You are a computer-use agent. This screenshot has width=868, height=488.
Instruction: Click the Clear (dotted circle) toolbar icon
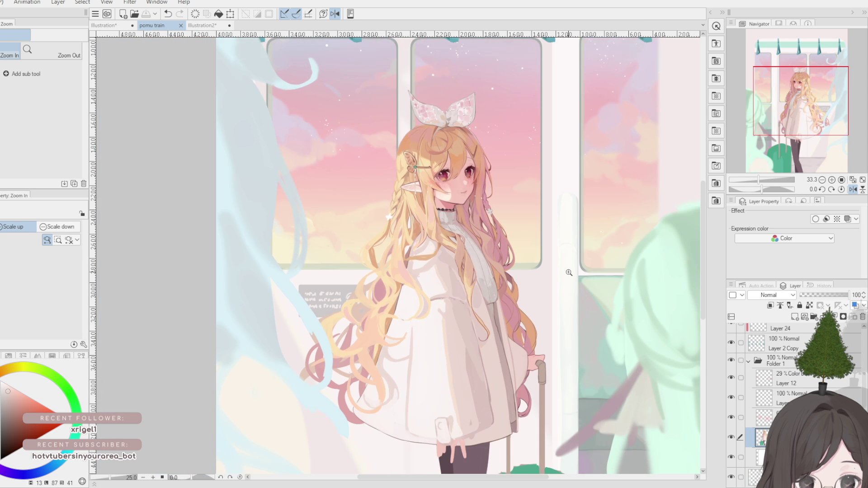195,14
